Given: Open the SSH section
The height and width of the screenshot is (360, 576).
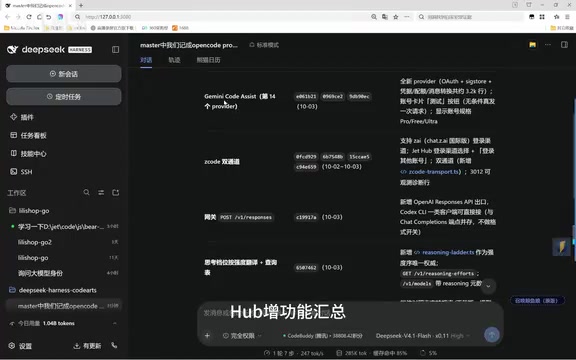Looking at the screenshot, I should click(21, 172).
